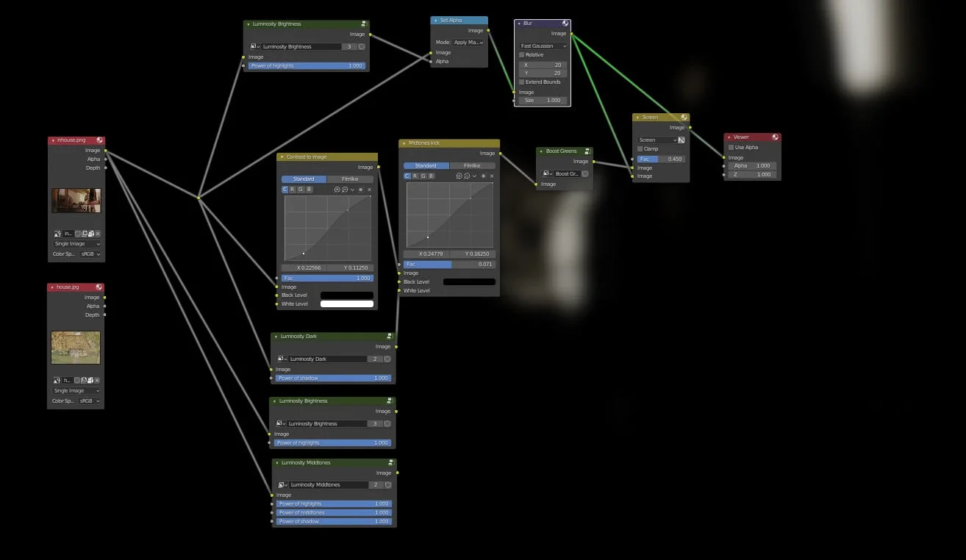Open the Screen blend mode dropdown
966x560 pixels.
(x=657, y=140)
